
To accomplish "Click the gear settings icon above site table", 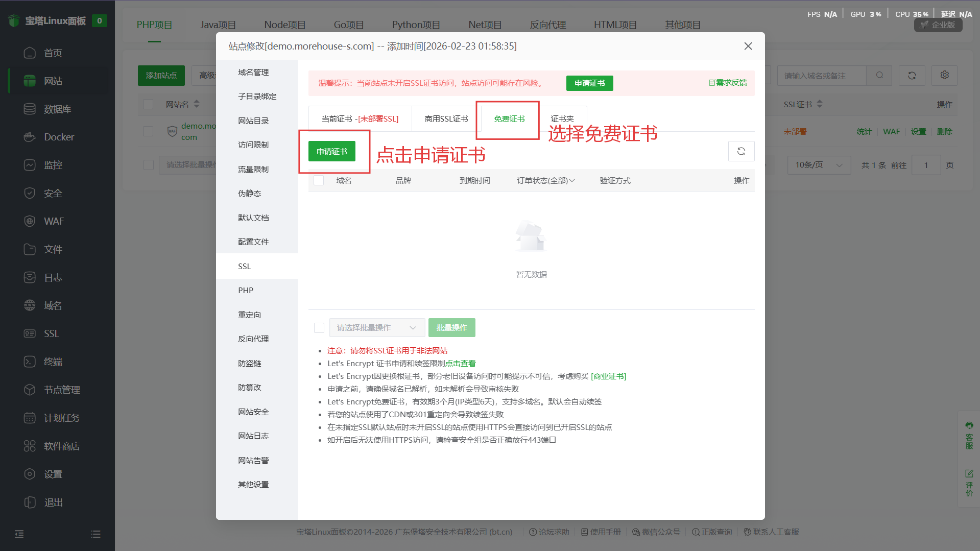I will click(944, 75).
